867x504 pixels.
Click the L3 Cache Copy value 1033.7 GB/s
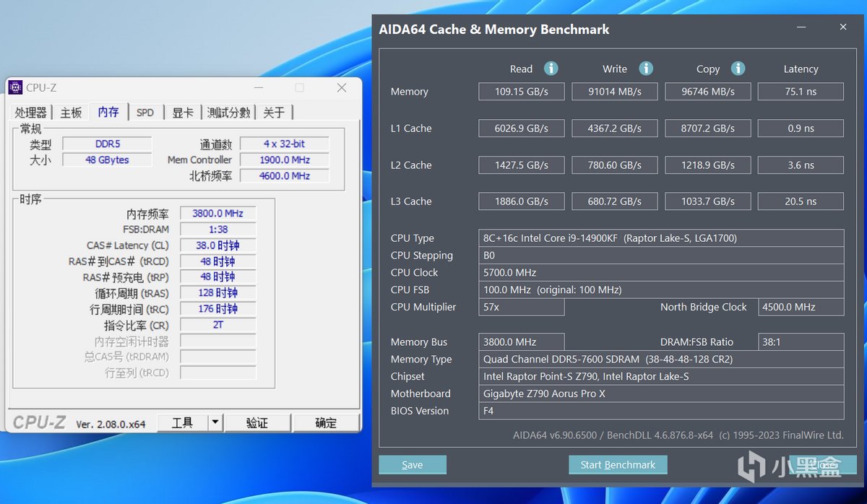point(708,201)
